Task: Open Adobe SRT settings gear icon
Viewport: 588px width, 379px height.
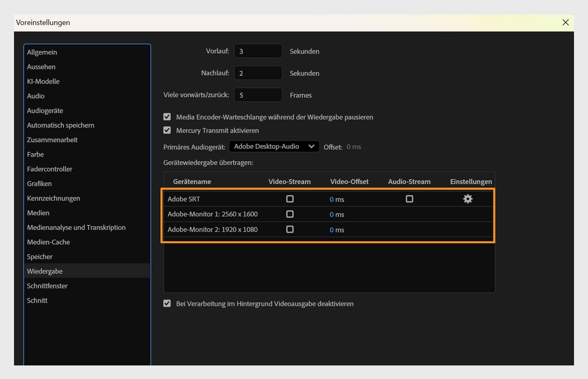Action: coord(468,199)
